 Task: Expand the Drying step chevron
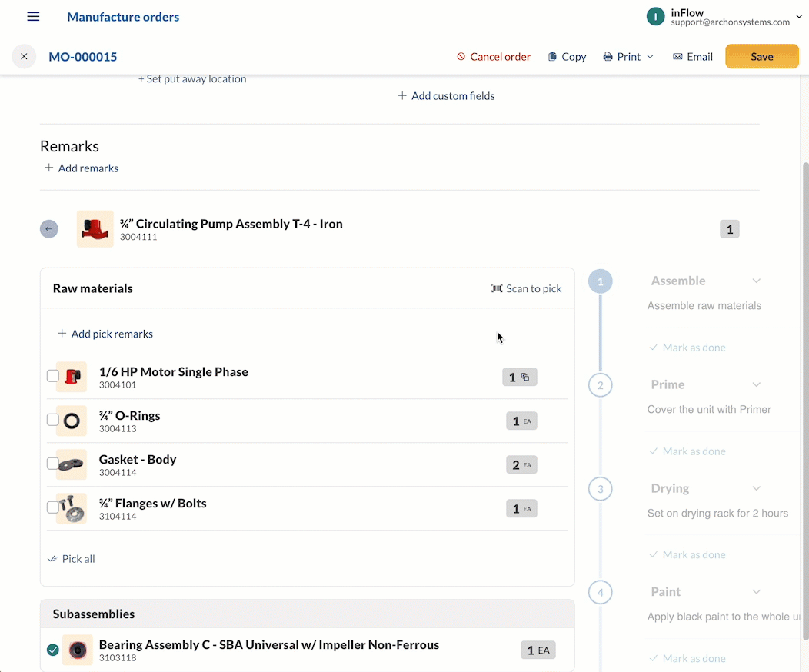click(756, 488)
